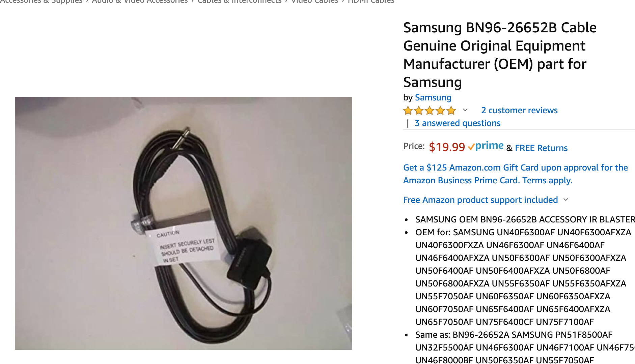Image resolution: width=635 pixels, height=364 pixels.
Task: Go to Cables & Interconnects breadcrumb
Action: tap(239, 1)
